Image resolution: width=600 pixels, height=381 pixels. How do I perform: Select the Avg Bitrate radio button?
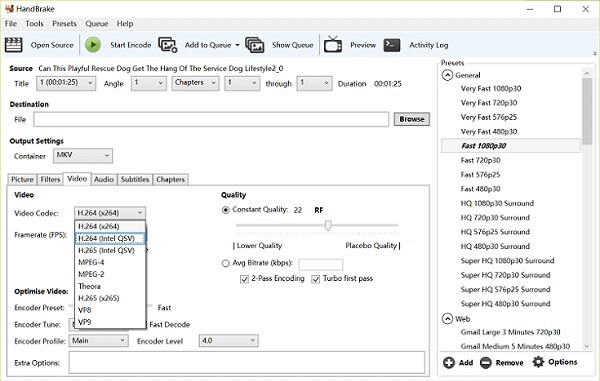226,263
